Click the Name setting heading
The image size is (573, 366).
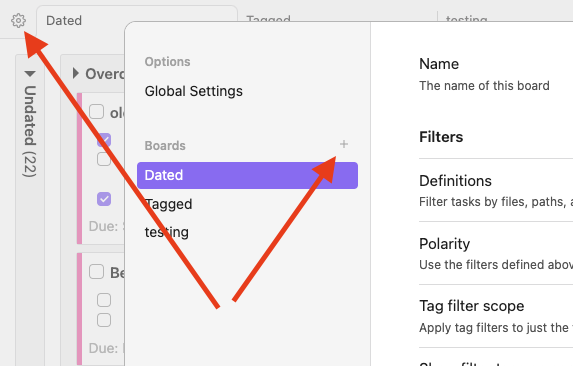click(x=439, y=64)
